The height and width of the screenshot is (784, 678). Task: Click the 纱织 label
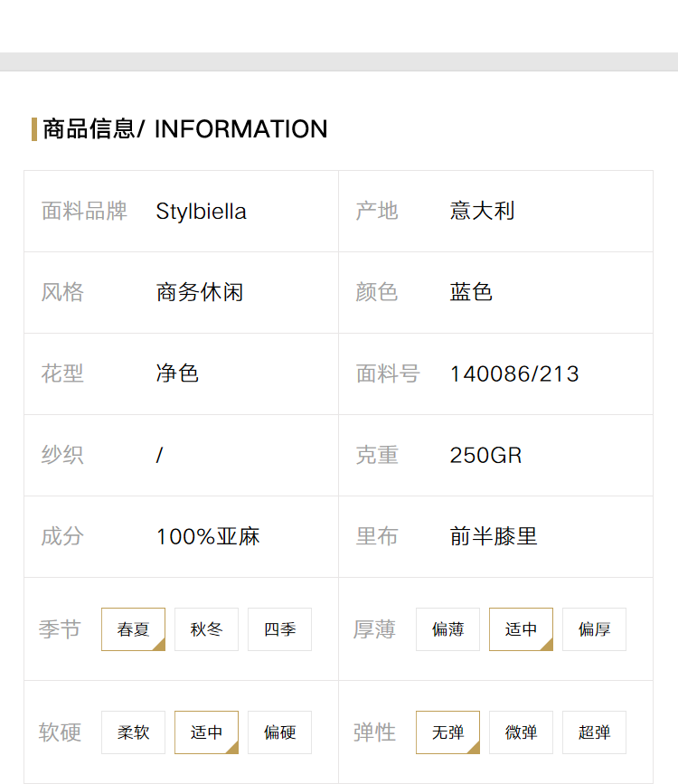pos(62,455)
